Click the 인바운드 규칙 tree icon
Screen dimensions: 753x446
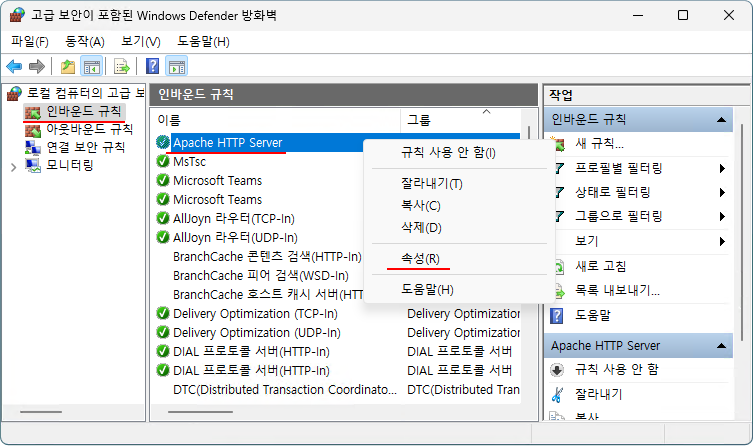pyautogui.click(x=33, y=112)
